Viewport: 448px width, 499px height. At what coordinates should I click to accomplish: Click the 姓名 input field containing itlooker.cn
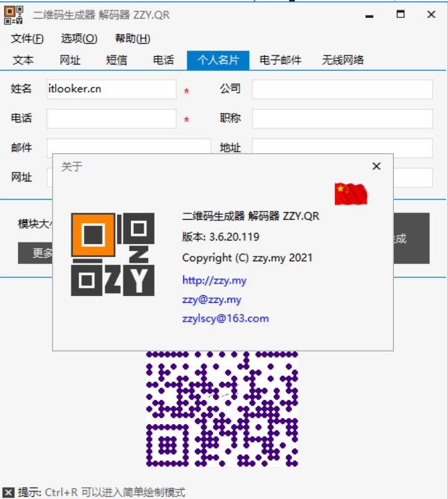(x=112, y=89)
